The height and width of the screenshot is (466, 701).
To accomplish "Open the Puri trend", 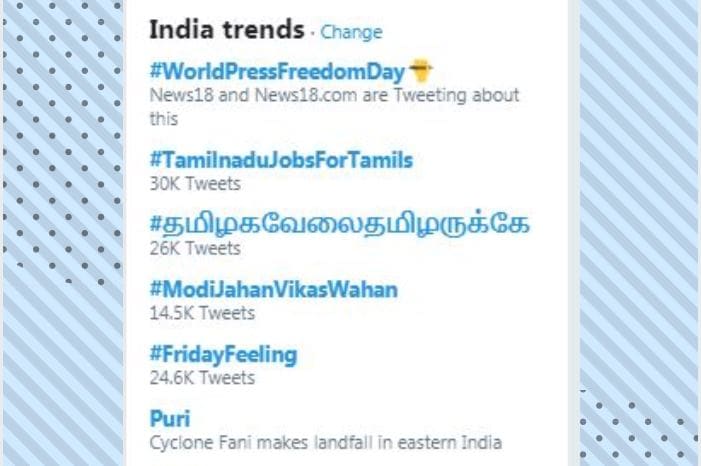I will (x=170, y=419).
